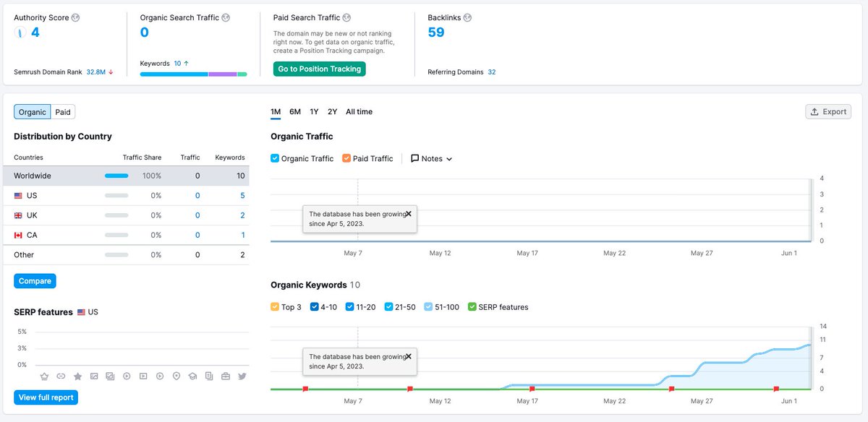Open the US keywords count 5 link
Viewport: 868px width, 422px height.
tap(242, 196)
